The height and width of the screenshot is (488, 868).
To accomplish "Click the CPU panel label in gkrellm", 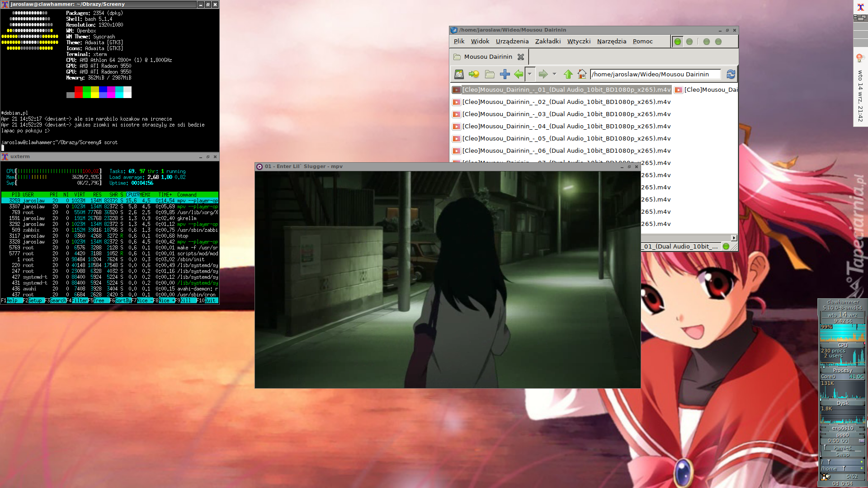I will 843,345.
